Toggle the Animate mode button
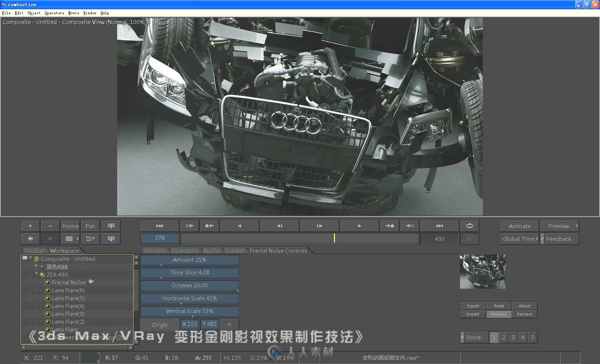 coord(520,226)
